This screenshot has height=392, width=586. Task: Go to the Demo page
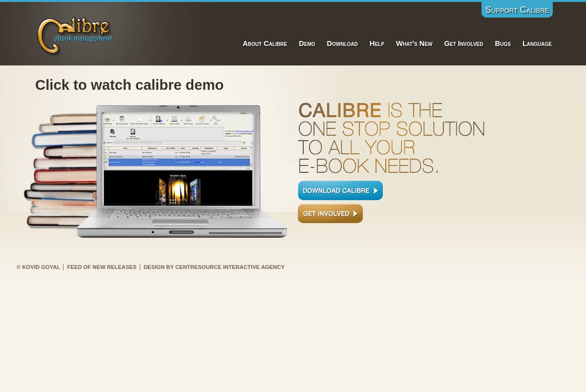pyautogui.click(x=307, y=43)
